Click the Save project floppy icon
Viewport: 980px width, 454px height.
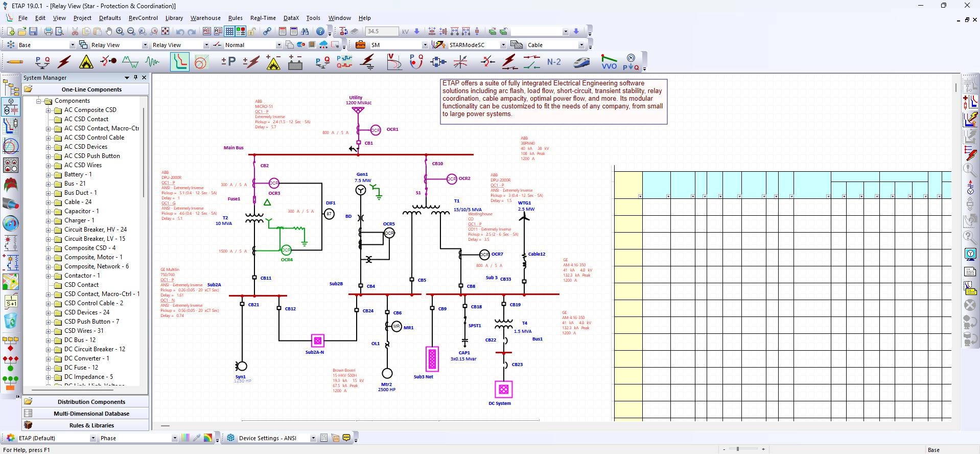click(33, 31)
